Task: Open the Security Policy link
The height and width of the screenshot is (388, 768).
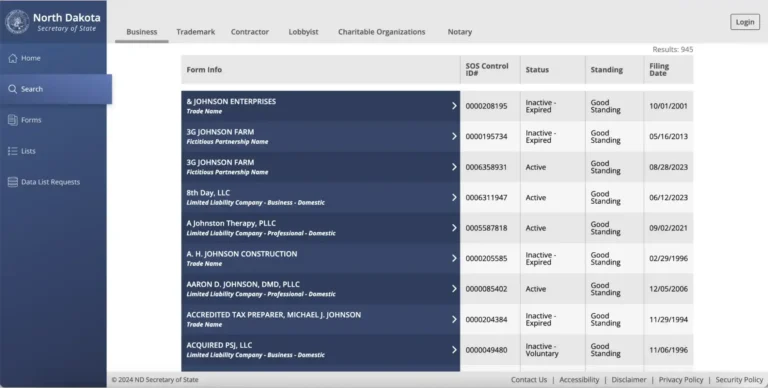Action: point(739,380)
